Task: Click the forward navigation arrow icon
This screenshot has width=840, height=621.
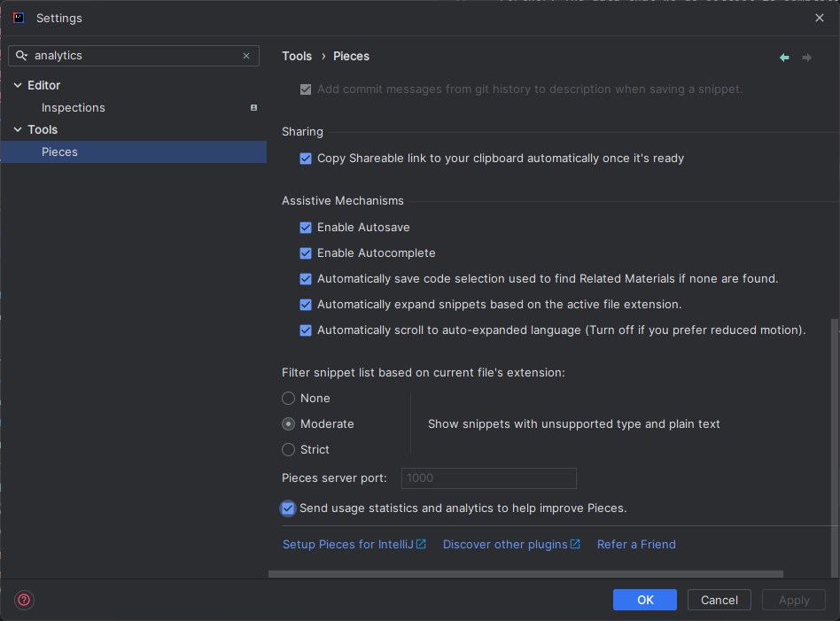Action: coord(806,58)
